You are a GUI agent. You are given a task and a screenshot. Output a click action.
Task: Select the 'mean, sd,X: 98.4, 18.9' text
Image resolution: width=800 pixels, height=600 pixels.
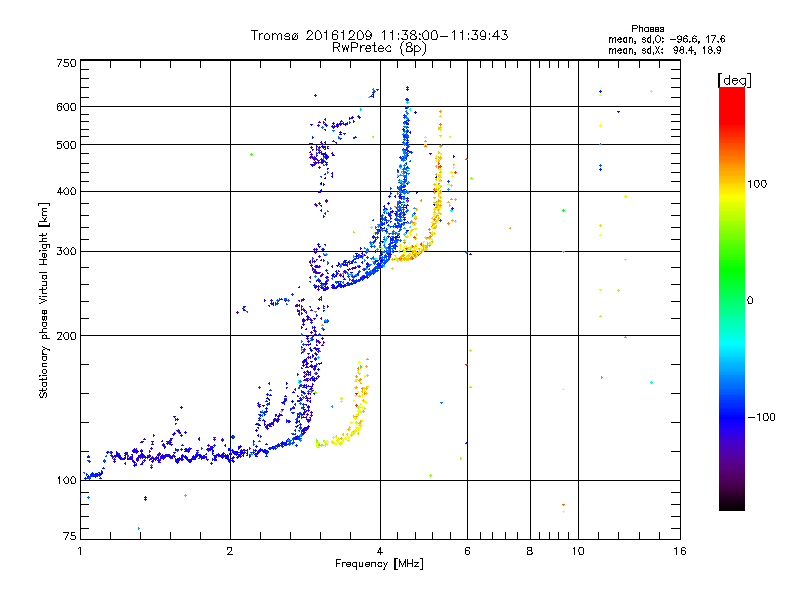coord(664,50)
